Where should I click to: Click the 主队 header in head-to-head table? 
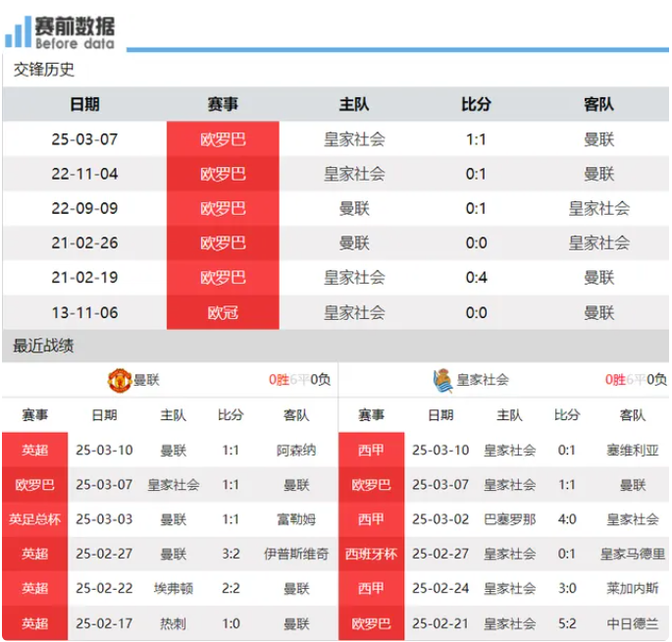tap(354, 104)
